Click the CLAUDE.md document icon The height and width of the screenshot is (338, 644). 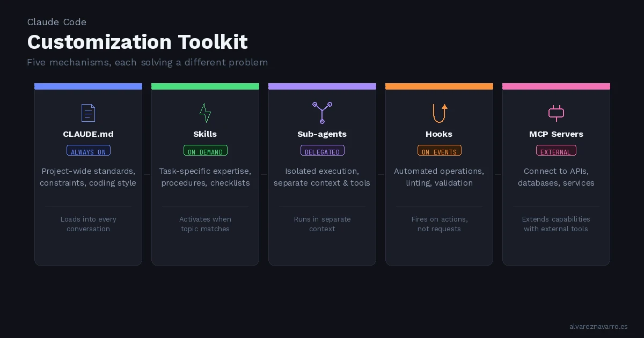(88, 113)
